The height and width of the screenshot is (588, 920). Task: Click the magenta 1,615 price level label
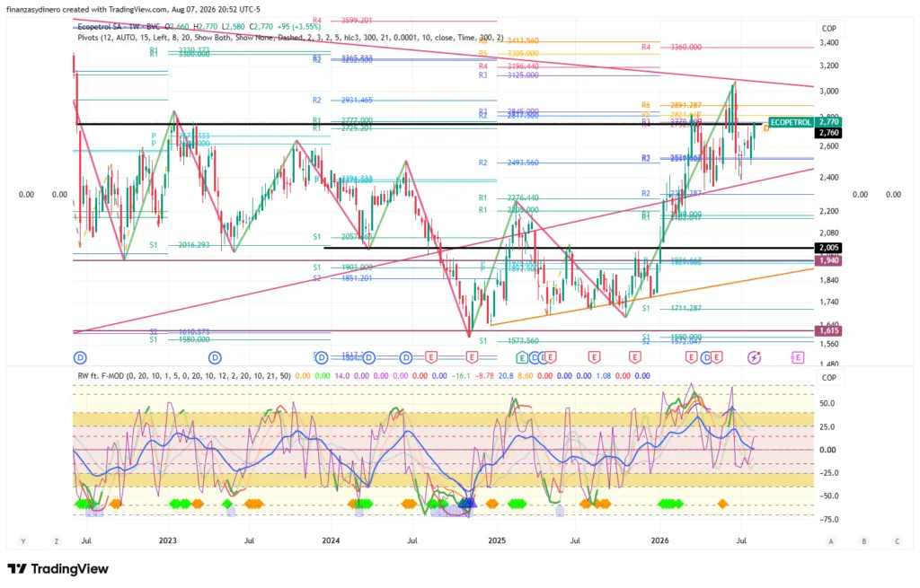(x=829, y=330)
